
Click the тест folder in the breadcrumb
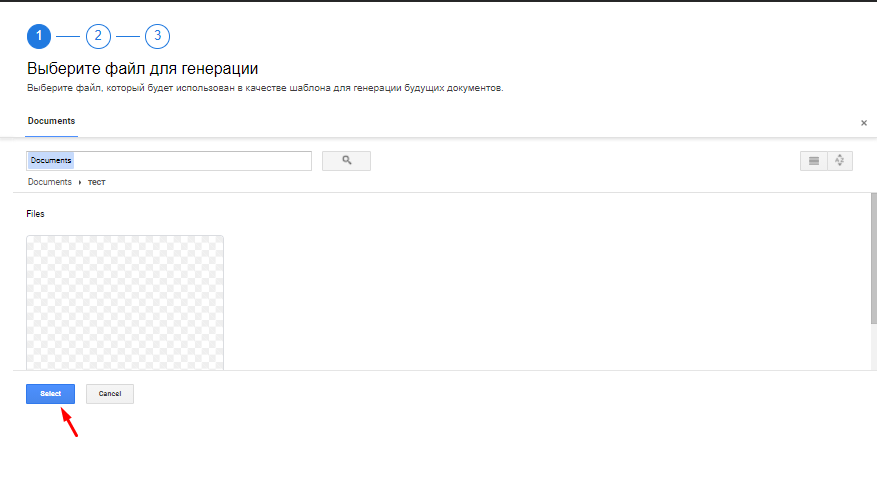point(96,183)
